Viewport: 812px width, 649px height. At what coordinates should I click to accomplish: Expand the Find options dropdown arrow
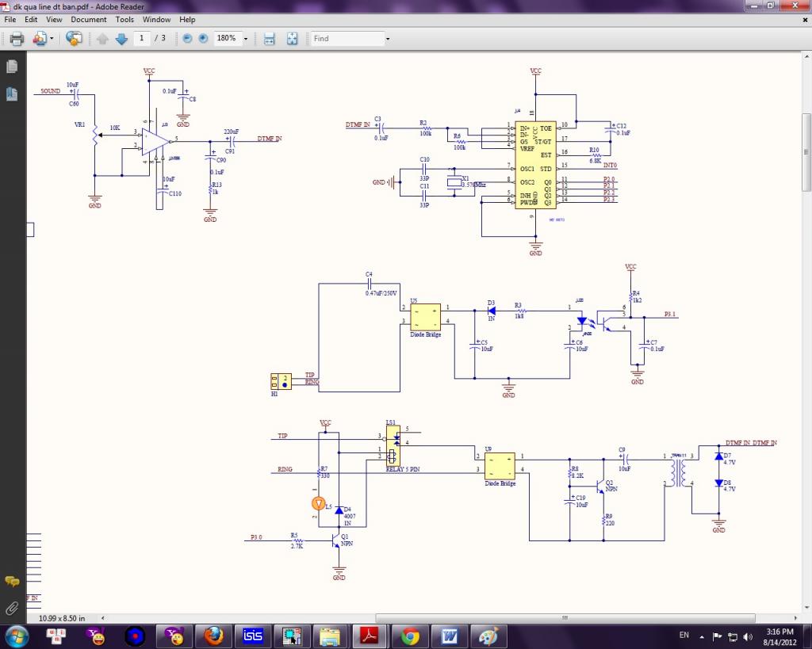[x=388, y=38]
